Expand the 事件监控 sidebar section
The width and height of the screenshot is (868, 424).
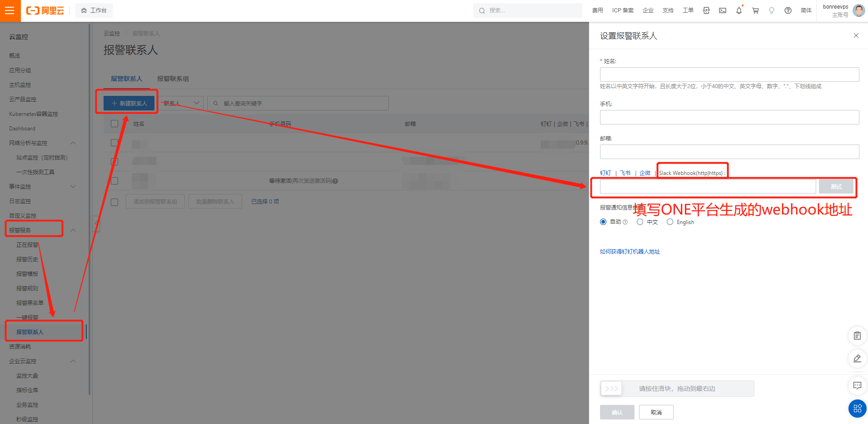(x=73, y=187)
